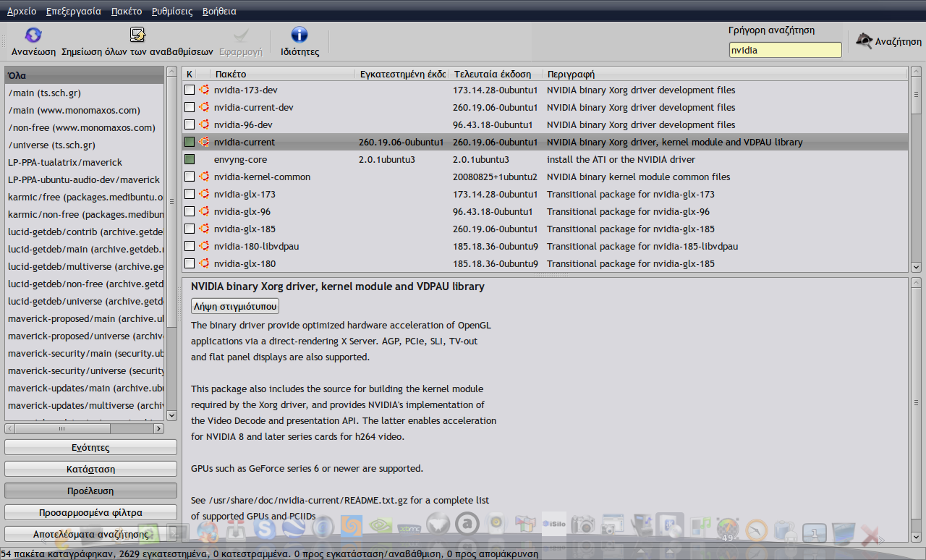This screenshot has height=560, width=926.
Task: Open iSilo from the dock
Action: (x=554, y=525)
